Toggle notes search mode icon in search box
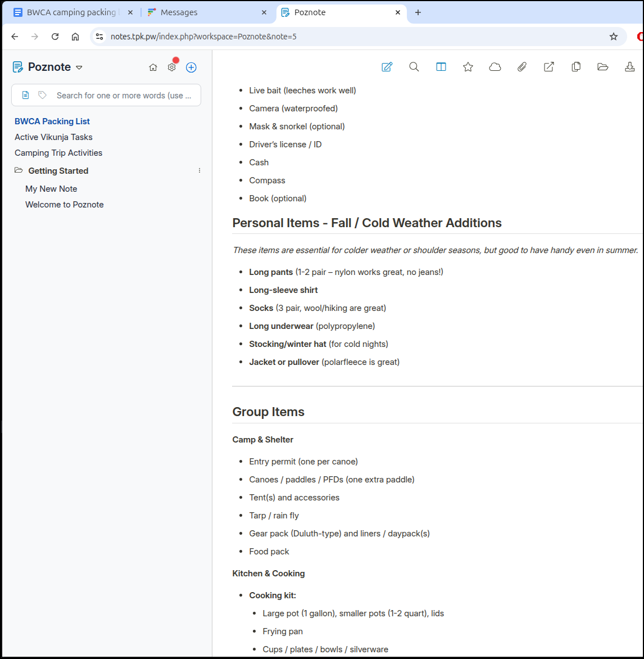Image resolution: width=644 pixels, height=659 pixels. tap(26, 96)
